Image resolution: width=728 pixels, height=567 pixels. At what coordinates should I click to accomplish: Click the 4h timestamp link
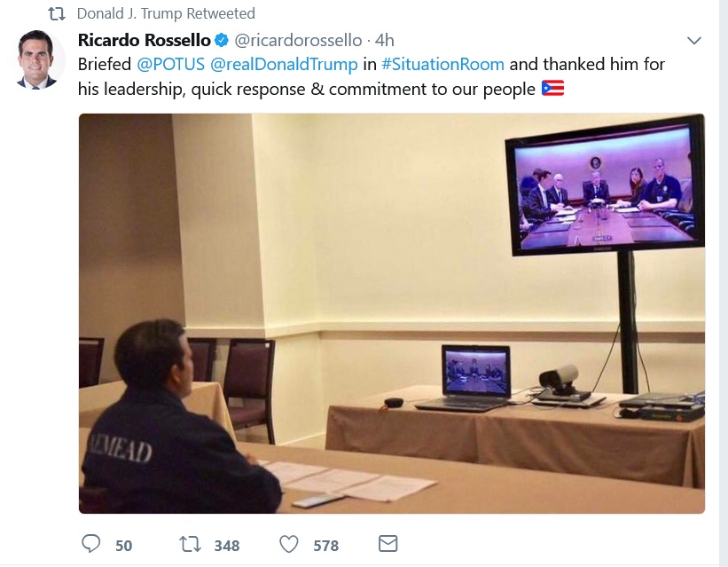click(x=385, y=41)
